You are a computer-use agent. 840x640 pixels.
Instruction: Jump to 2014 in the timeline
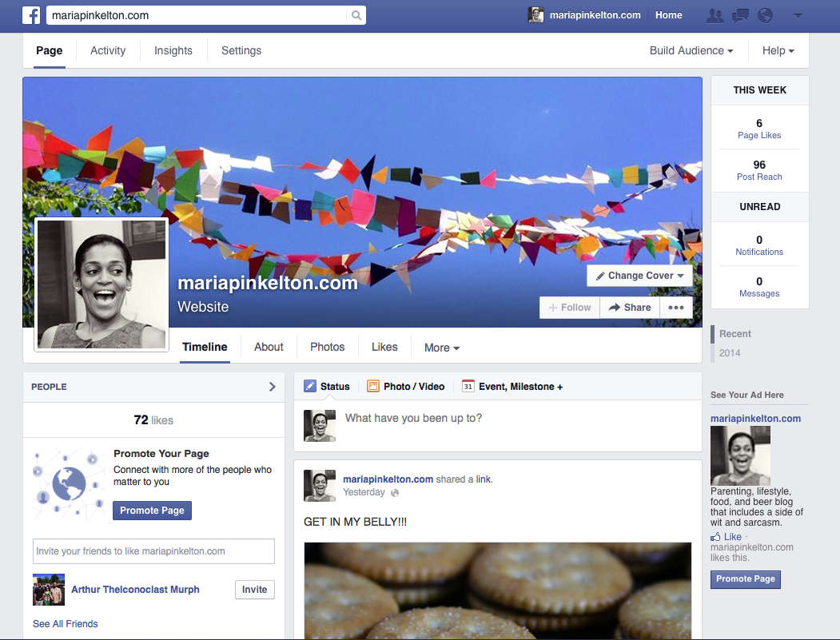click(730, 353)
